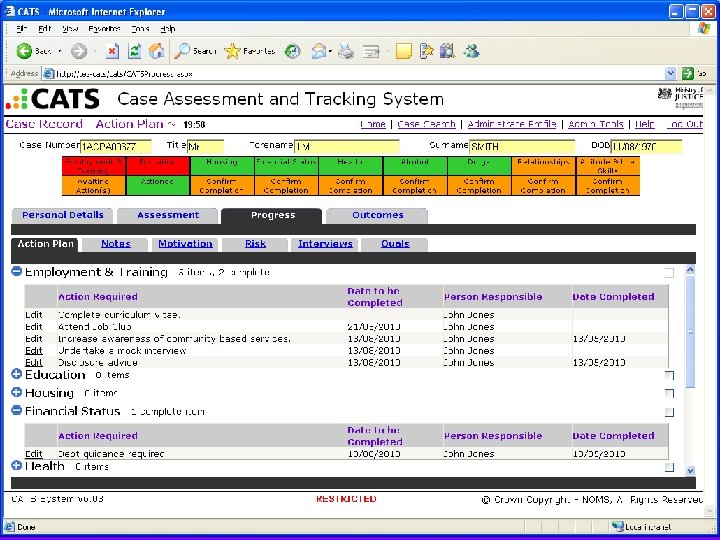Click the green Housing status cell
The width and height of the screenshot is (720, 540).
coord(222,166)
